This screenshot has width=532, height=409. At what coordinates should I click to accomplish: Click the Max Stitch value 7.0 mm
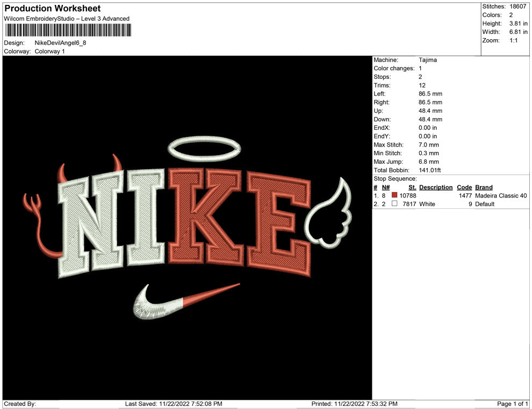pos(428,145)
